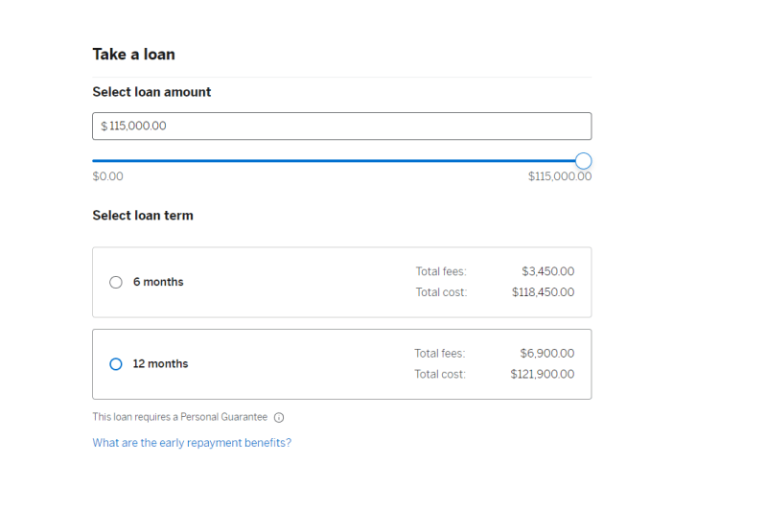Click the $121,900.00 total cost value

point(543,375)
